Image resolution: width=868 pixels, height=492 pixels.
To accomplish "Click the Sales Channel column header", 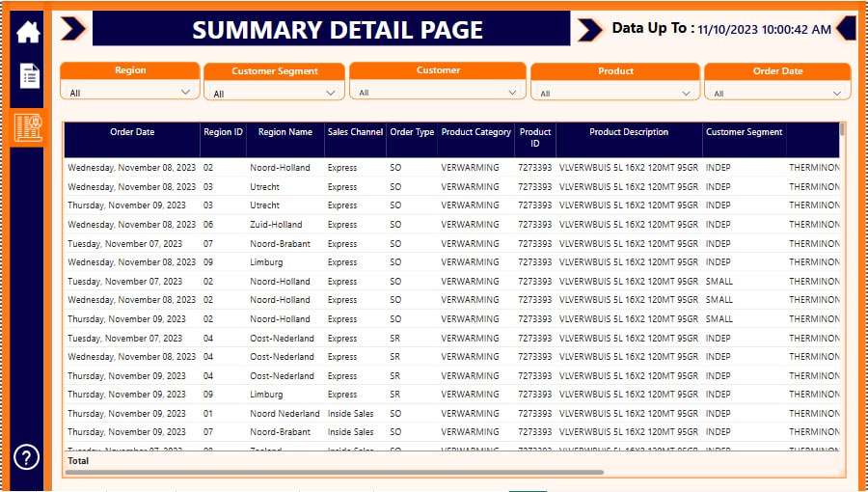I will [x=355, y=132].
